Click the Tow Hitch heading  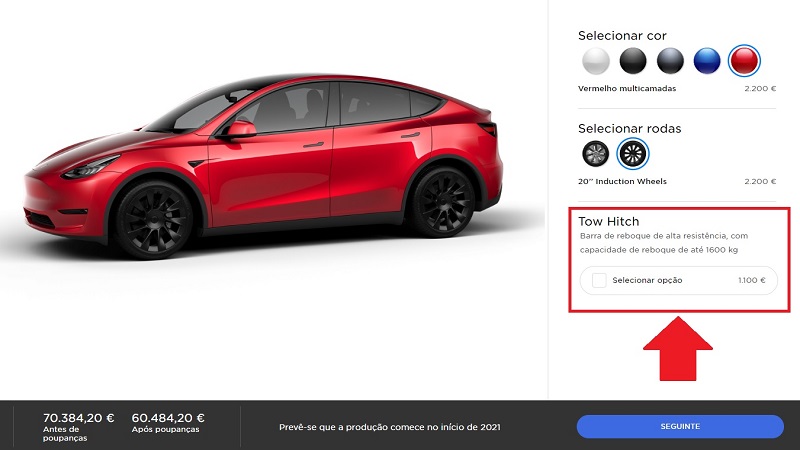pyautogui.click(x=608, y=221)
